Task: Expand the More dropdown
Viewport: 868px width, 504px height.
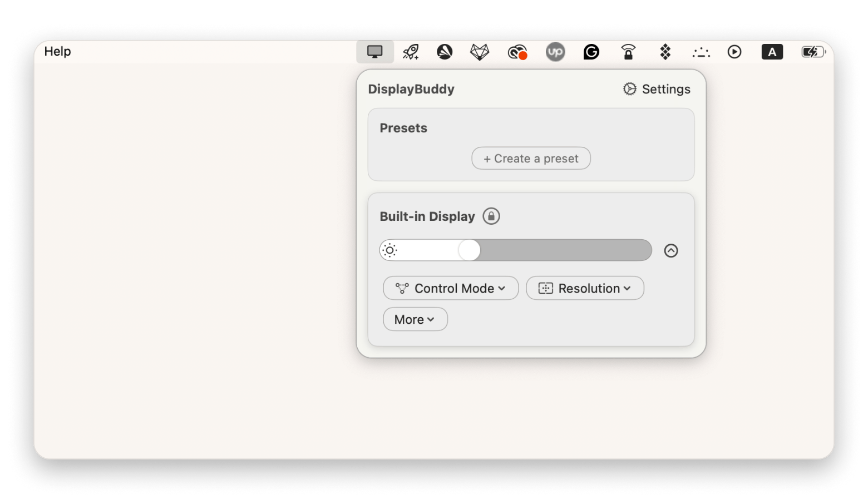Action: coord(415,319)
